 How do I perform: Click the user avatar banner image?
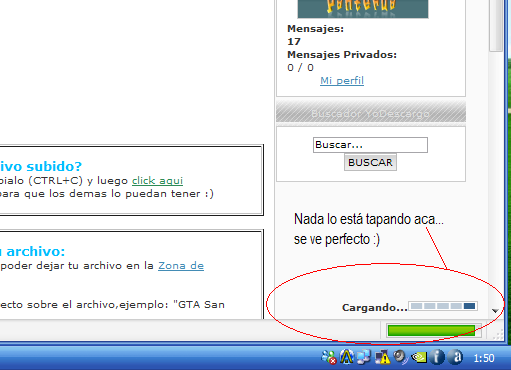[363, 9]
